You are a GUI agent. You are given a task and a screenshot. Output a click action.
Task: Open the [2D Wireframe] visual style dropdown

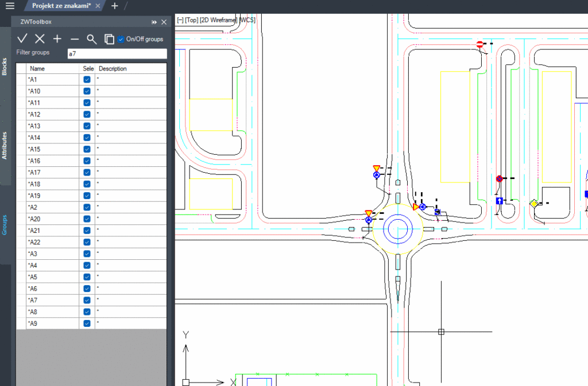(218, 20)
